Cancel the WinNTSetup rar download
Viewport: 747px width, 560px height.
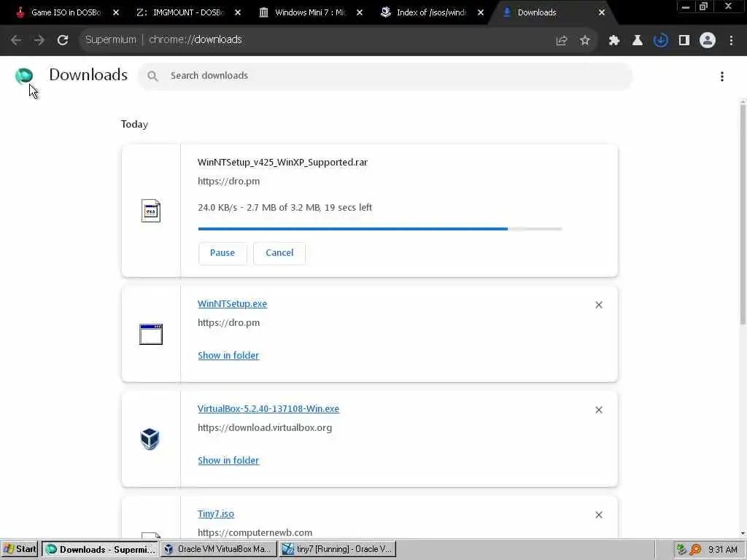279,253
